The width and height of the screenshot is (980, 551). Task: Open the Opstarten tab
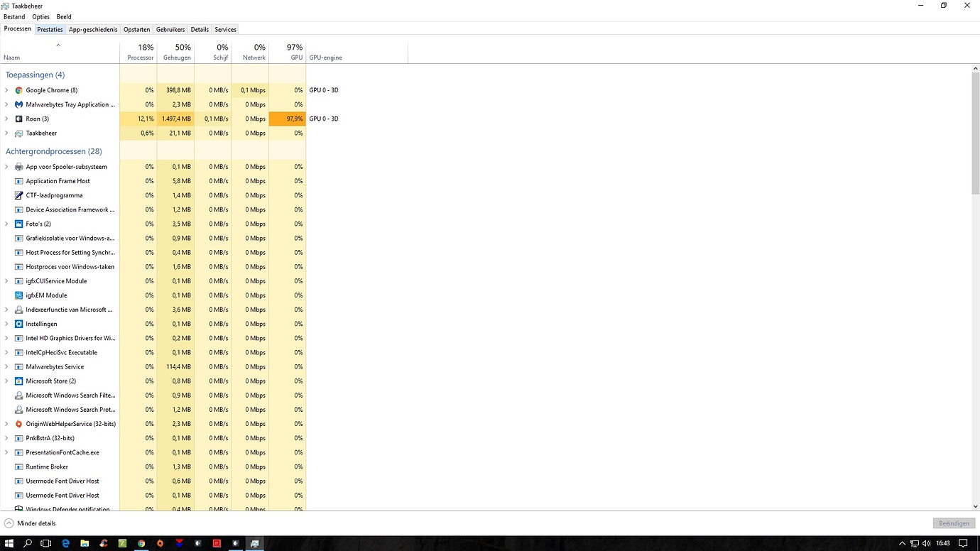pyautogui.click(x=136, y=29)
